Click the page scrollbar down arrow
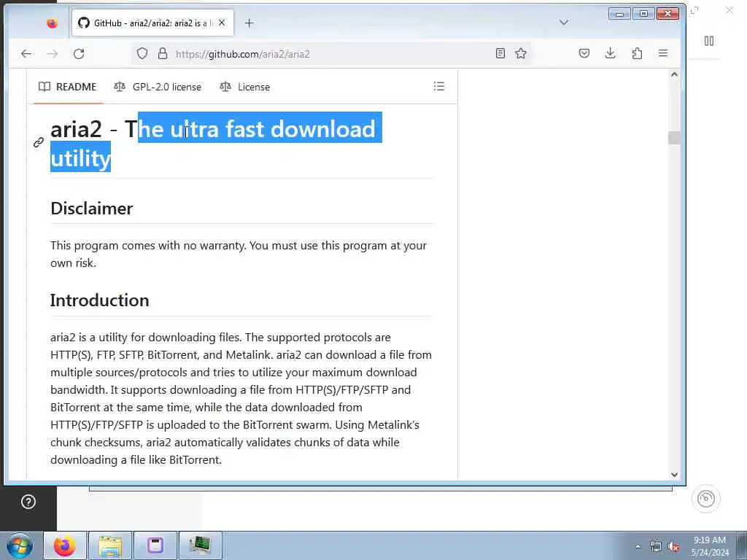This screenshot has width=747, height=560. 674,474
